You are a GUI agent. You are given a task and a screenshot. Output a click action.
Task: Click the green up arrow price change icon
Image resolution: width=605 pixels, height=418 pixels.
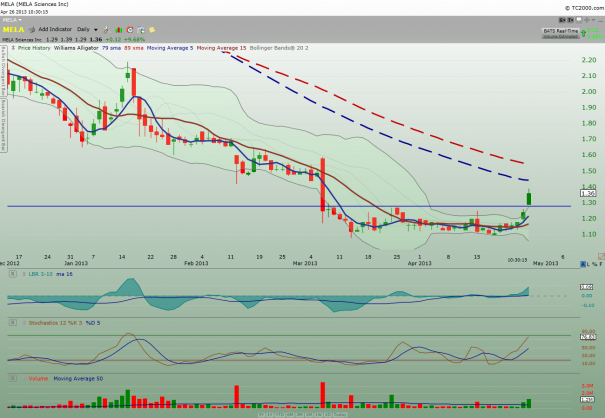click(583, 34)
